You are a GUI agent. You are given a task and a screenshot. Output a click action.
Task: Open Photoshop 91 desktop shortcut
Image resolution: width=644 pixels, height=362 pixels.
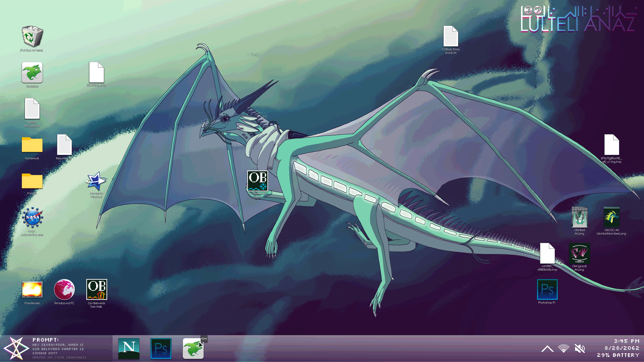click(547, 289)
